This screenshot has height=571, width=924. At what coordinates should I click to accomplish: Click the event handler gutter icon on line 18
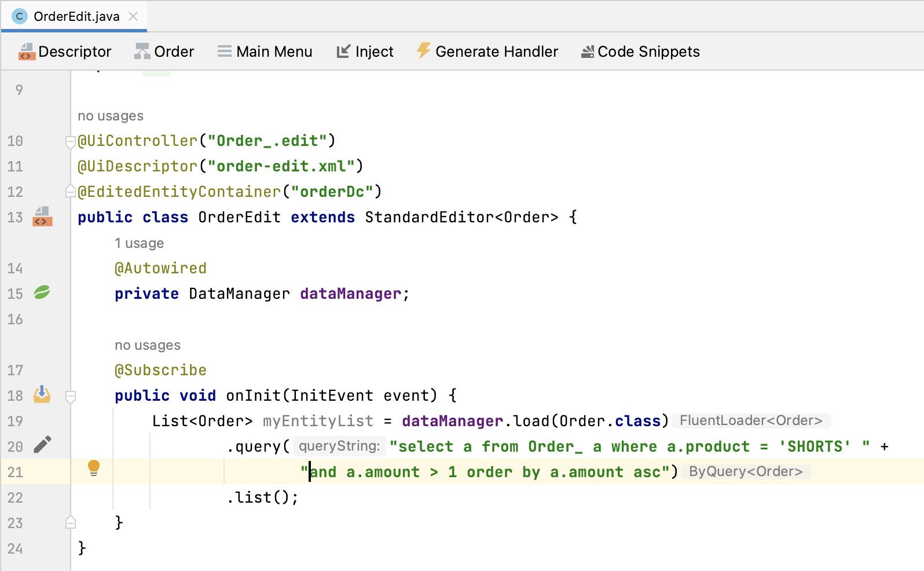click(x=42, y=394)
